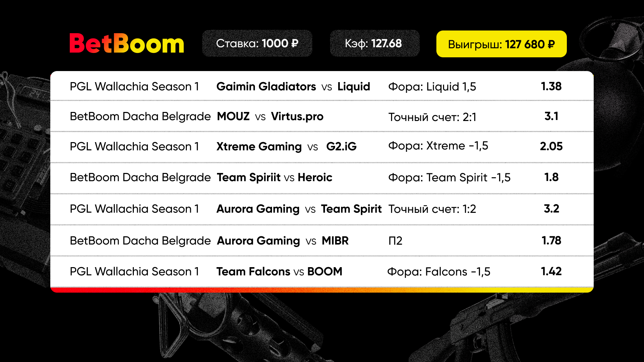Screen dimensions: 644x362
Task: Click the Фора: Team Spirit -1,5 bet
Action: click(449, 177)
